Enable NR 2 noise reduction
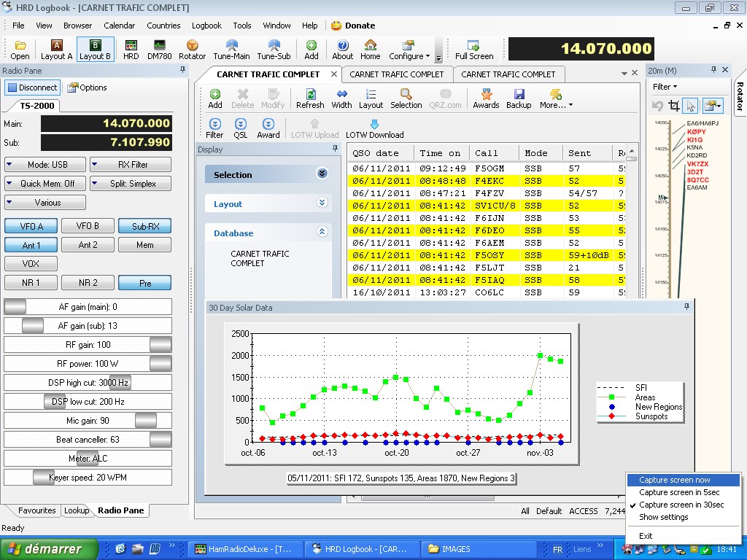The height and width of the screenshot is (560, 747). (x=88, y=283)
